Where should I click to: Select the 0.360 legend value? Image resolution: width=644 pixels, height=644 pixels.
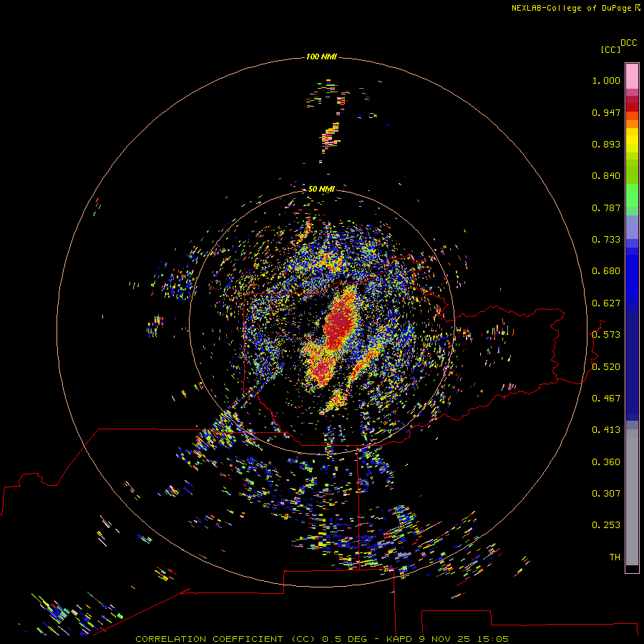(x=606, y=462)
